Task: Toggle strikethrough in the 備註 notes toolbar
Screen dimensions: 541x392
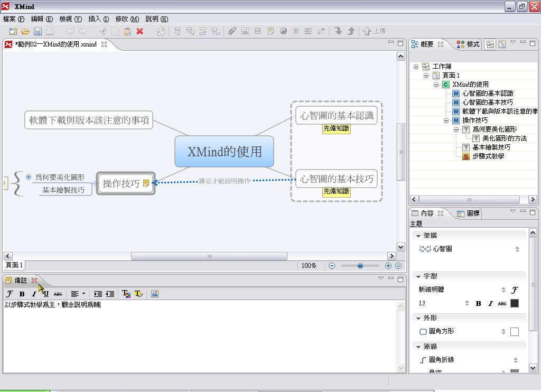Action: point(58,294)
